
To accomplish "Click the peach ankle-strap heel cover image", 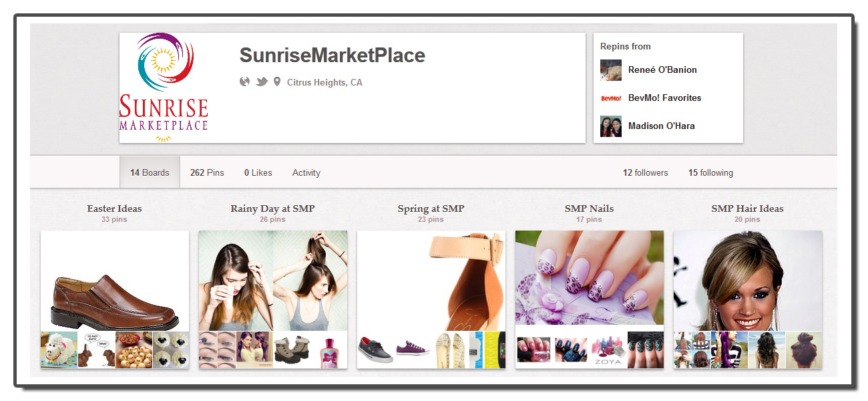I will tap(431, 281).
